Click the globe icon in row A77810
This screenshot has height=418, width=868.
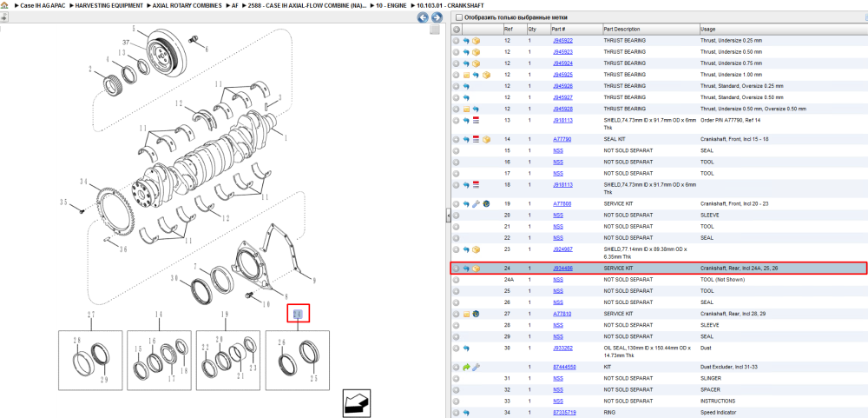[476, 314]
